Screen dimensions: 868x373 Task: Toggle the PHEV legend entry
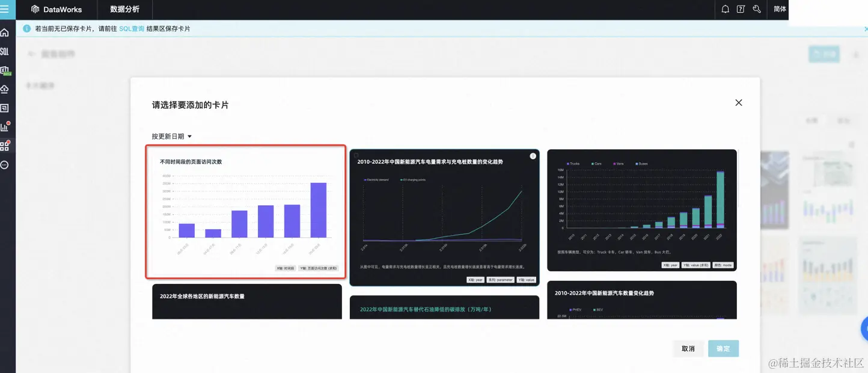pos(574,310)
